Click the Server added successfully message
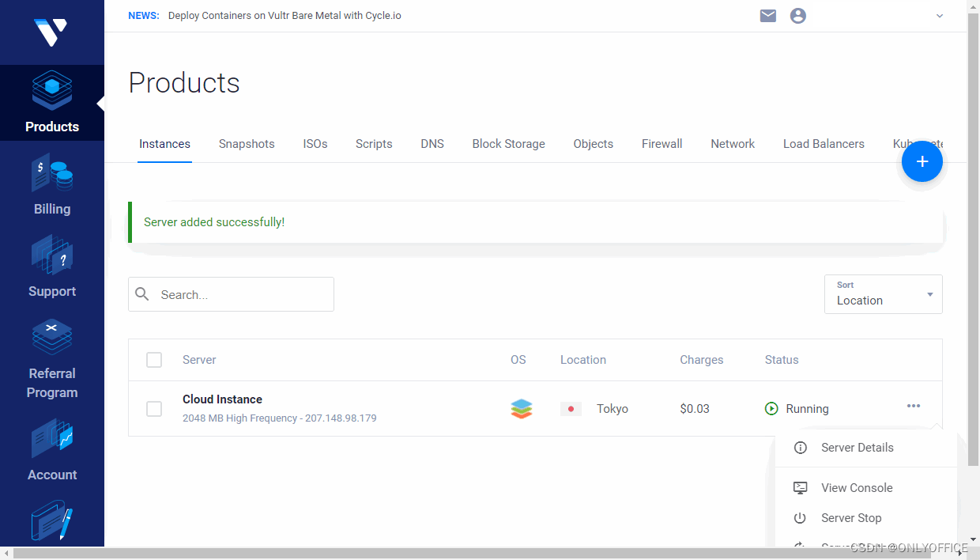The width and height of the screenshot is (980, 560). pos(214,222)
